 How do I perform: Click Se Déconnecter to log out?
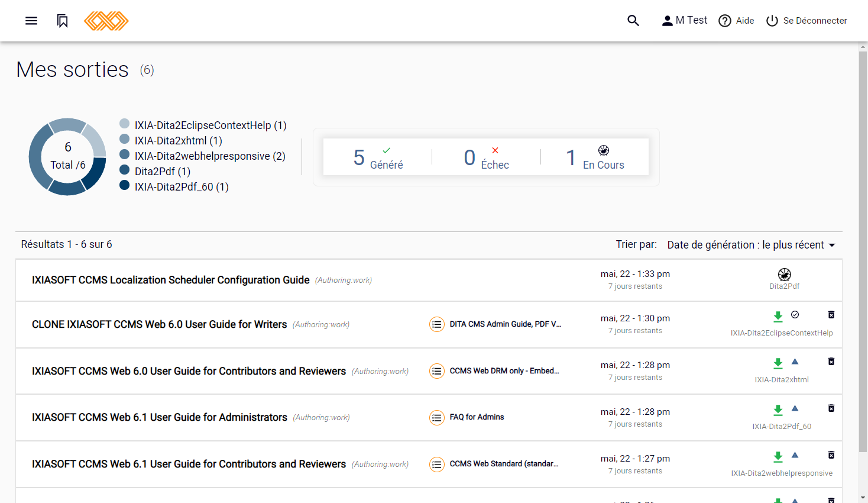[x=807, y=21]
